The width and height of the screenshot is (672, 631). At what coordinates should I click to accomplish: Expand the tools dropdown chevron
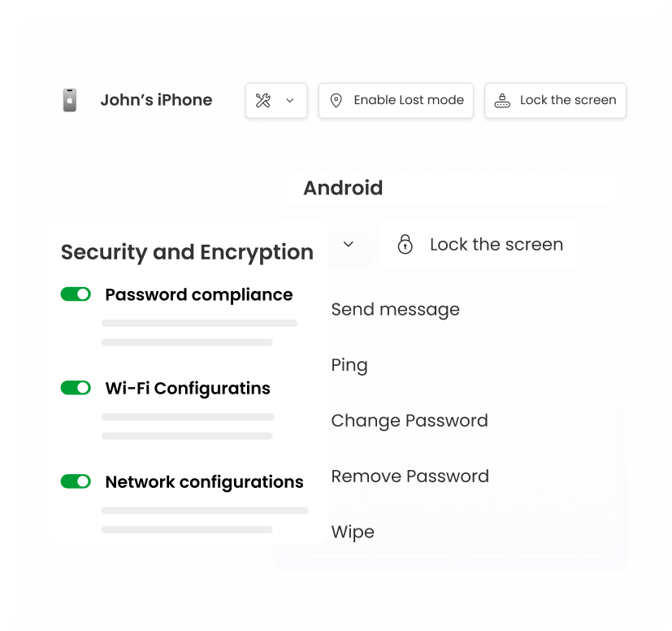[x=289, y=101]
